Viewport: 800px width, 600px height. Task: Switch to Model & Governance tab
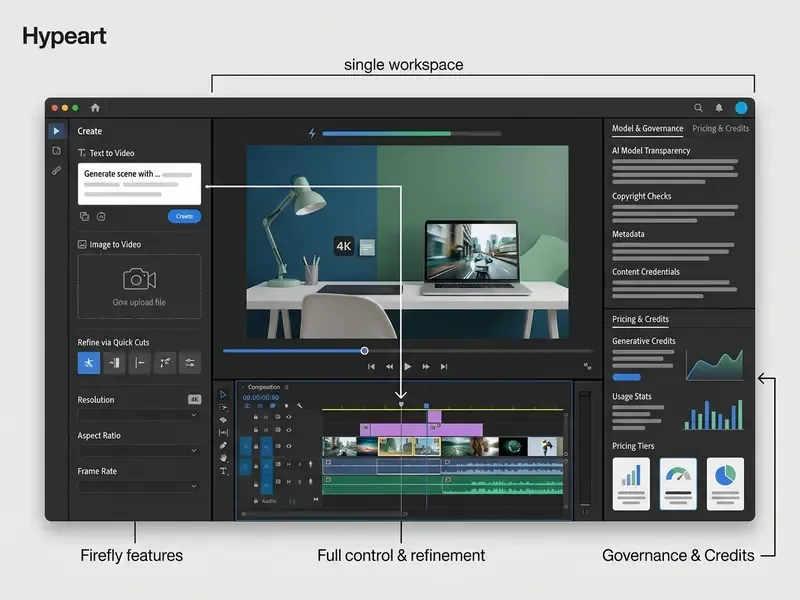(x=647, y=129)
